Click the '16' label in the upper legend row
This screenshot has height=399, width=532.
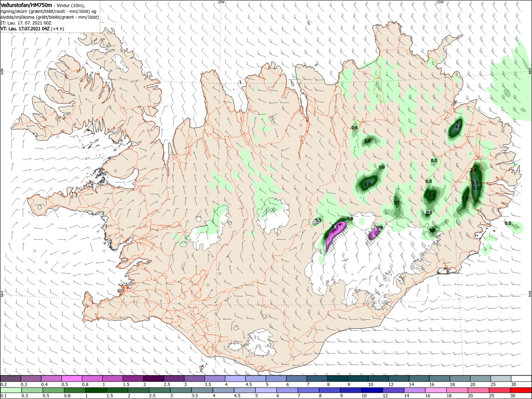[x=432, y=385]
